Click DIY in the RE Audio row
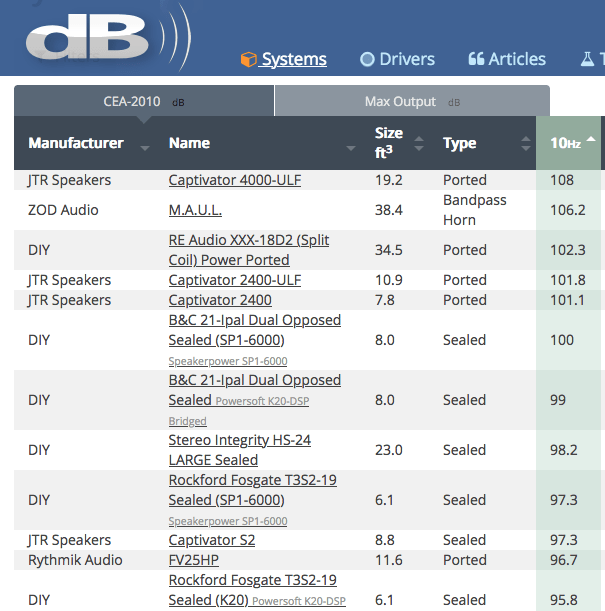 pos(39,250)
